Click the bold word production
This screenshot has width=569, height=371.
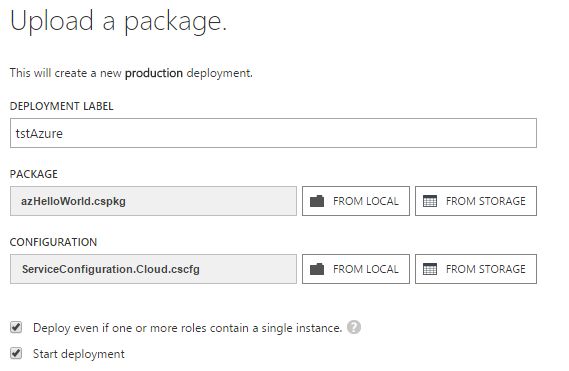[x=154, y=73]
